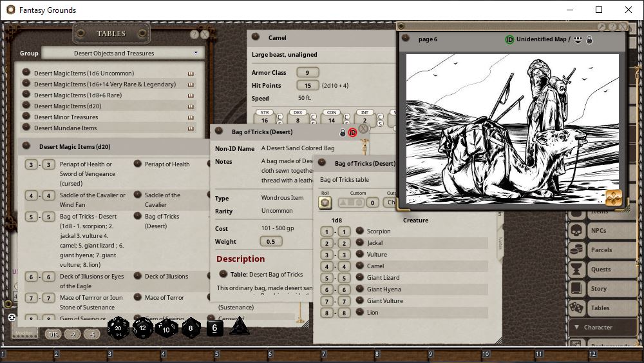Select Desert Magic Items (1d8+6 Rare) table
The height and width of the screenshot is (363, 644).
pyautogui.click(x=78, y=95)
